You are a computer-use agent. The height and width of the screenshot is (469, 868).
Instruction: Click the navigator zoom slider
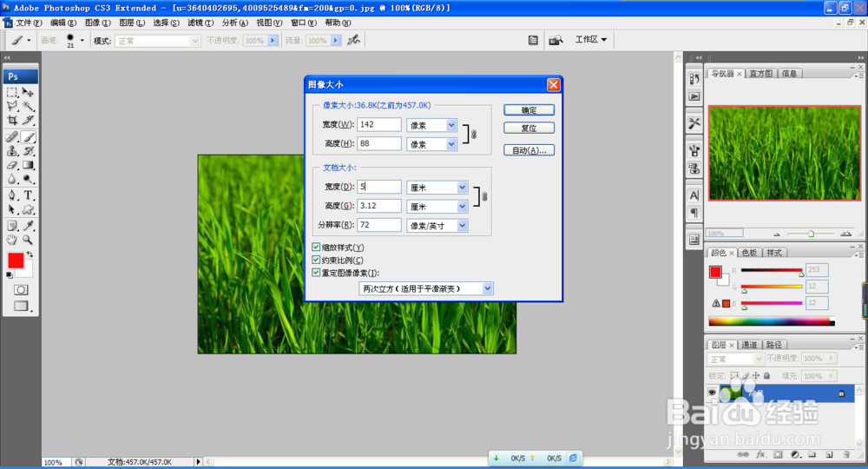tap(811, 234)
